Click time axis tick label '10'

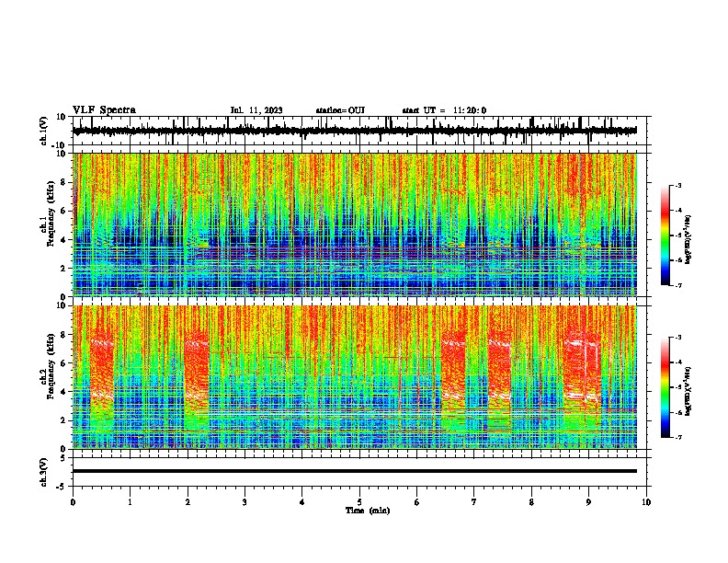pyautogui.click(x=646, y=502)
